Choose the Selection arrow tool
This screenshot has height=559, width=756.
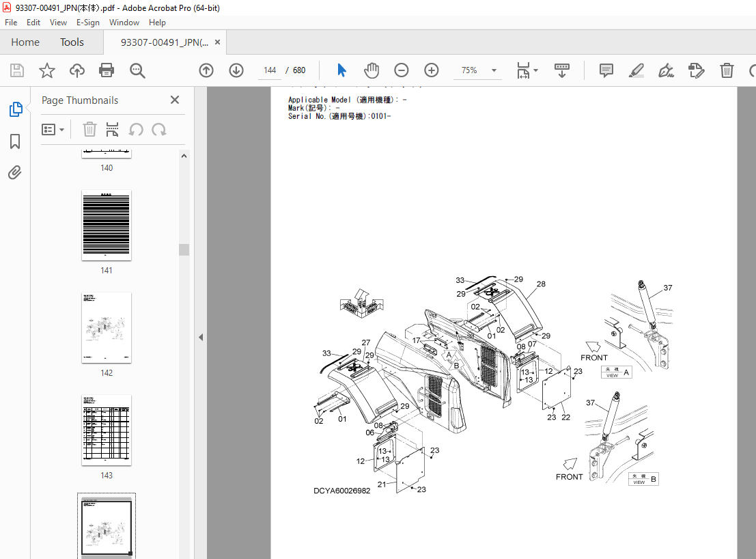(342, 70)
